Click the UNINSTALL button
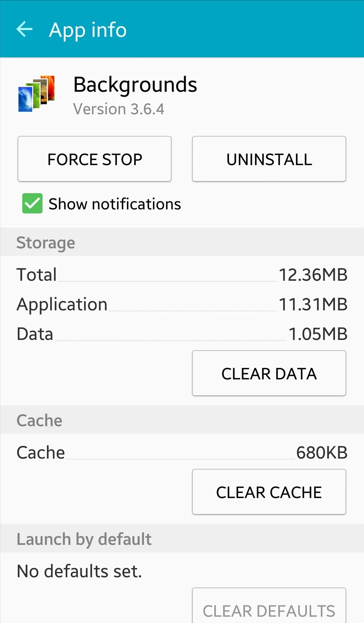The image size is (364, 623). [269, 159]
